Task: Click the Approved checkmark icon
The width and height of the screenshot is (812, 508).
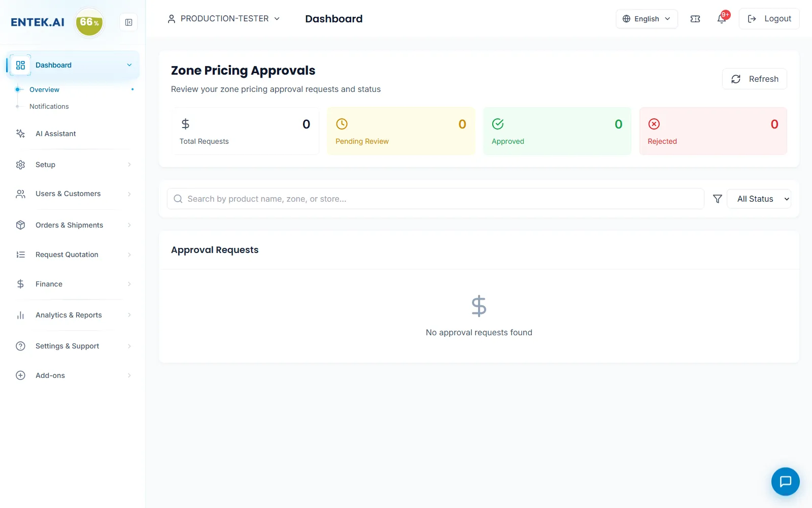Action: [x=498, y=124]
